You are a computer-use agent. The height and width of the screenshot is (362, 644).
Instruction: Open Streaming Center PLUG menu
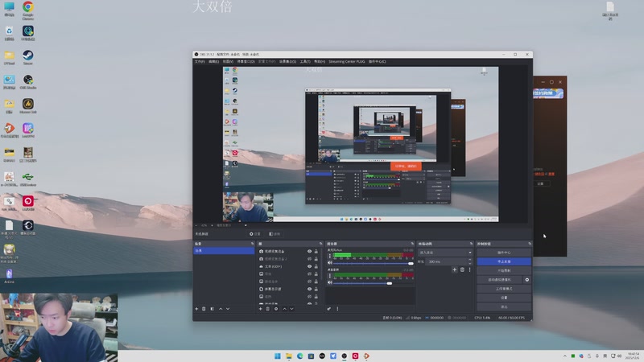347,62
